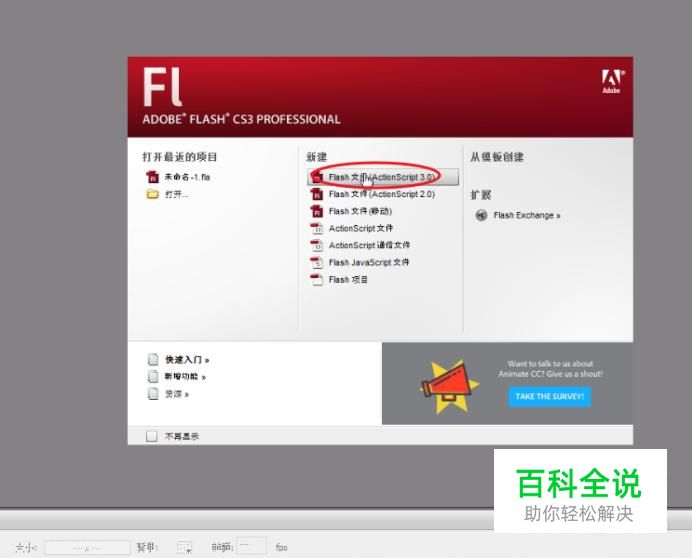Screen dimensions: 692x558
Task: Create Flash 文件 (ActionScript 3.0)
Action: [383, 177]
